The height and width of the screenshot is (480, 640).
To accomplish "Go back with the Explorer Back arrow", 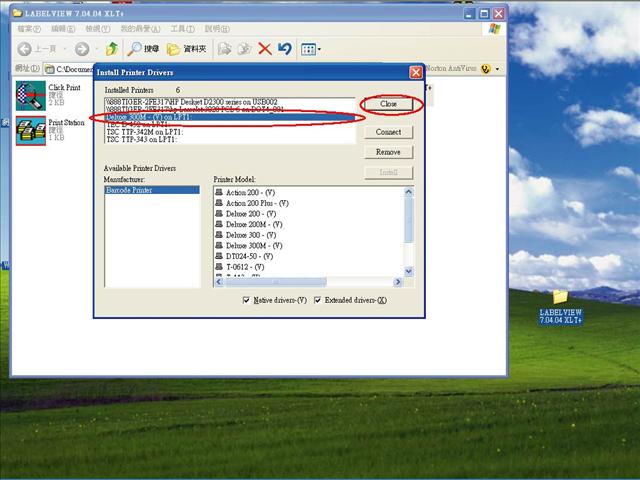I will [24, 49].
